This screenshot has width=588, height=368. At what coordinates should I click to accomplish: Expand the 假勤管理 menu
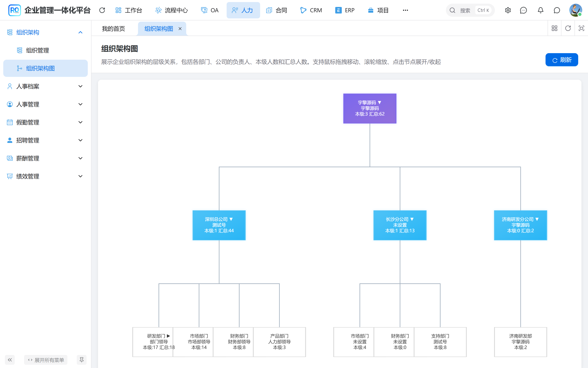tap(46, 122)
